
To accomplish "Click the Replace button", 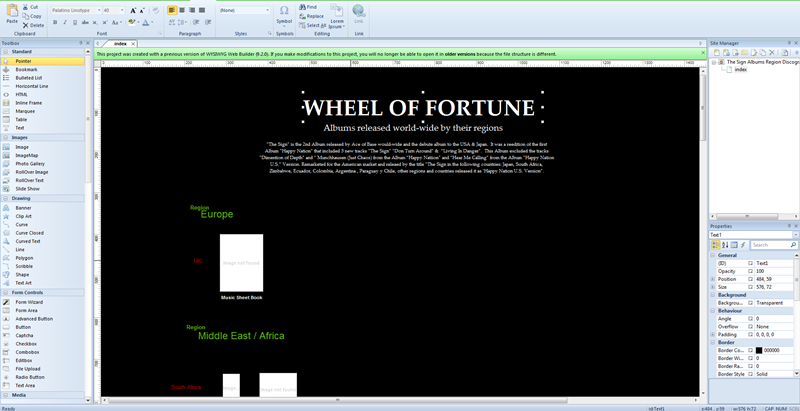I will [314, 16].
